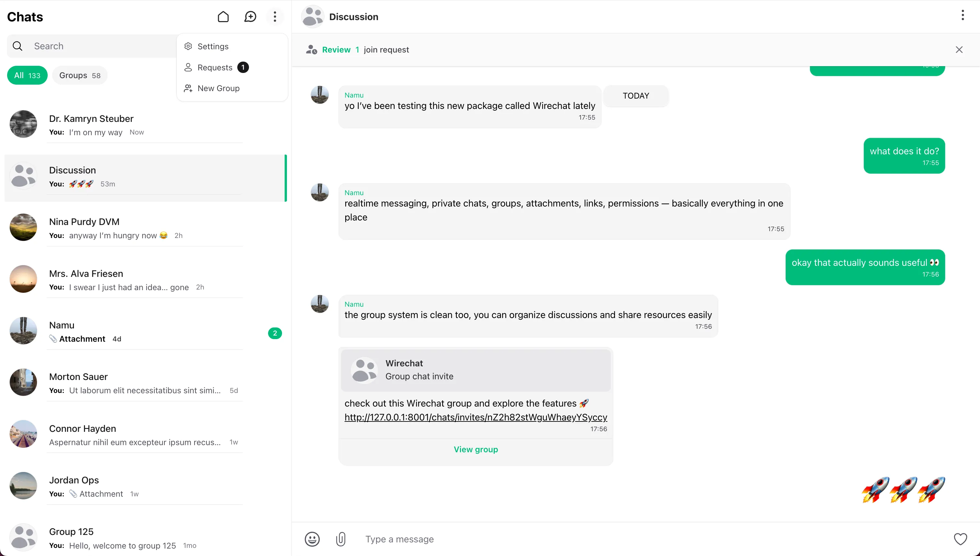Go to home via house icon
The width and height of the screenshot is (980, 556).
click(223, 17)
